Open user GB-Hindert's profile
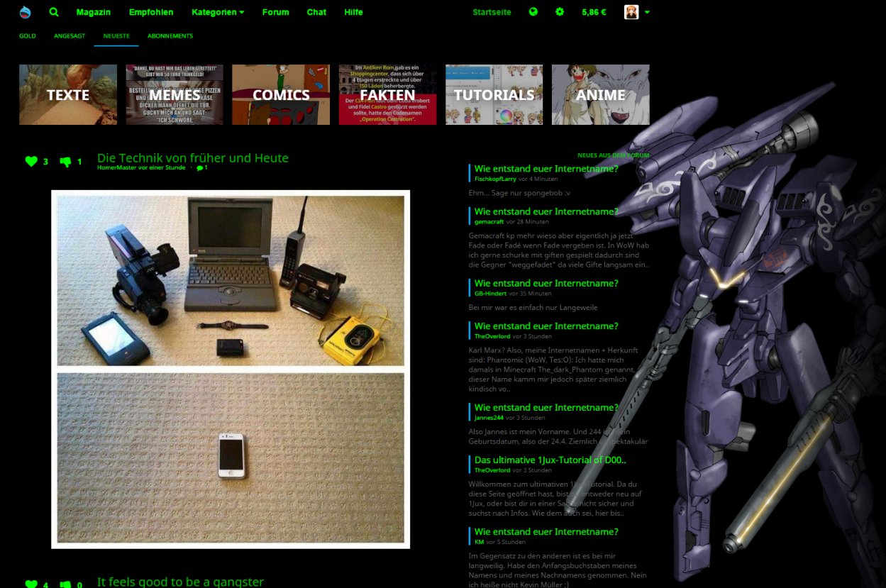 tap(490, 293)
